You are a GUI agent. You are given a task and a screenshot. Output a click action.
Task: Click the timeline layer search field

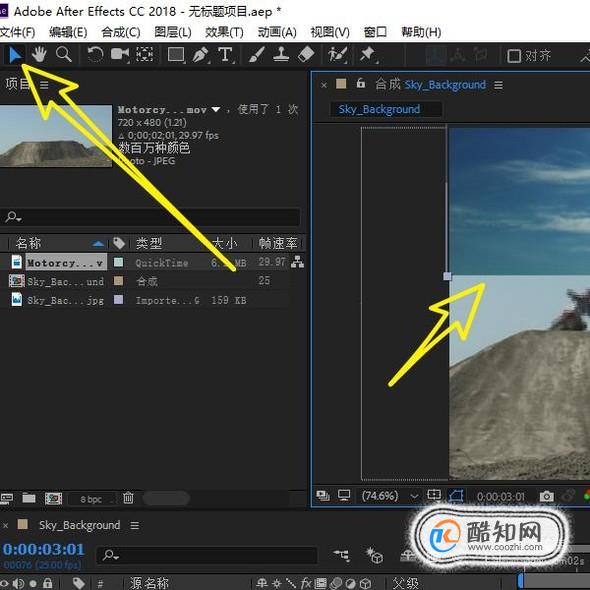[x=207, y=555]
